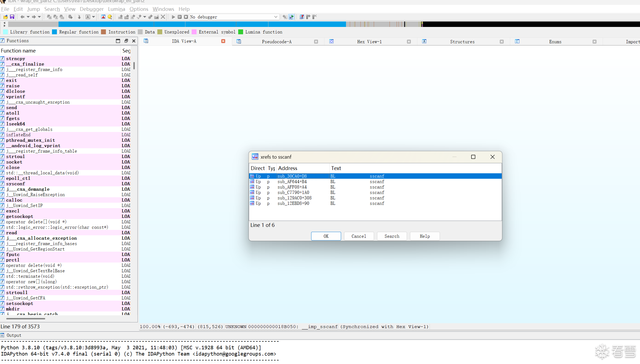Float the Functions panel with undock icon
640x364 pixels.
pyautogui.click(x=126, y=41)
